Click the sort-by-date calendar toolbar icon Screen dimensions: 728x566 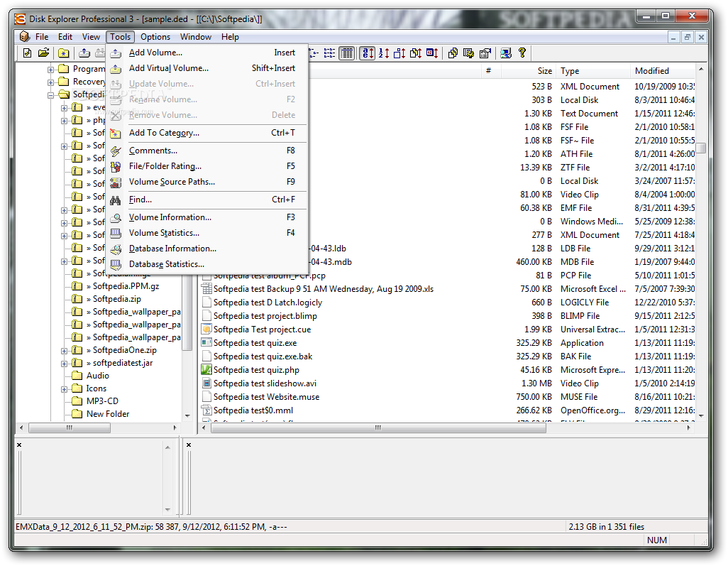pyautogui.click(x=432, y=53)
